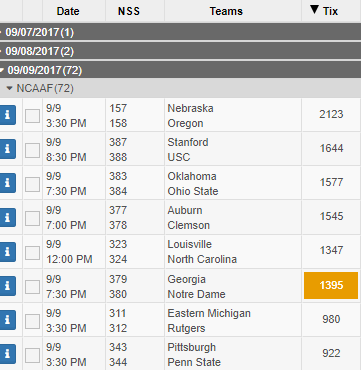Tick the Auburn vs Clemson checkbox
The height and width of the screenshot is (370, 361).
pyautogui.click(x=32, y=218)
